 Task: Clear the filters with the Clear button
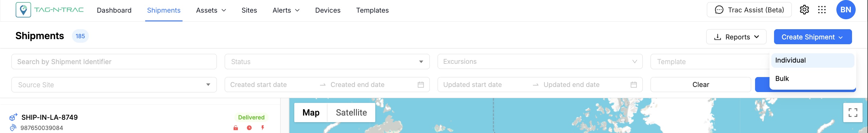(701, 85)
